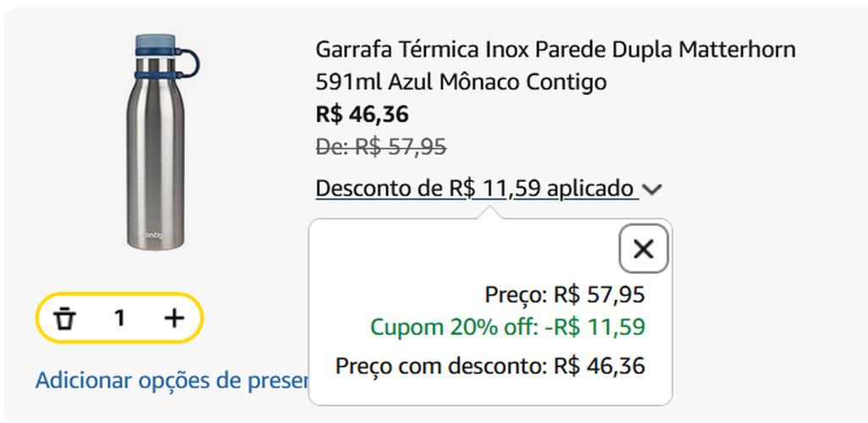
Task: Open the Garrafa Térmica Inox product title
Action: [x=555, y=49]
